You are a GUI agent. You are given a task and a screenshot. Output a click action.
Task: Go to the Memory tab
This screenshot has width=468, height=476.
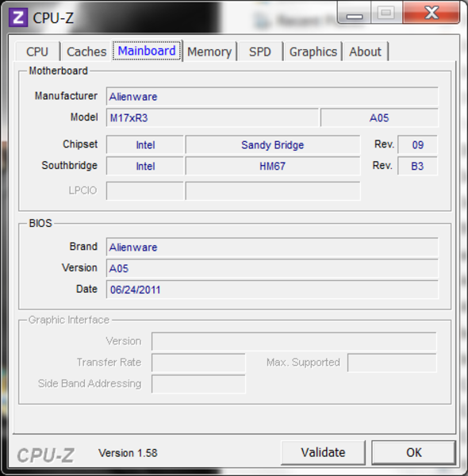[x=209, y=52]
